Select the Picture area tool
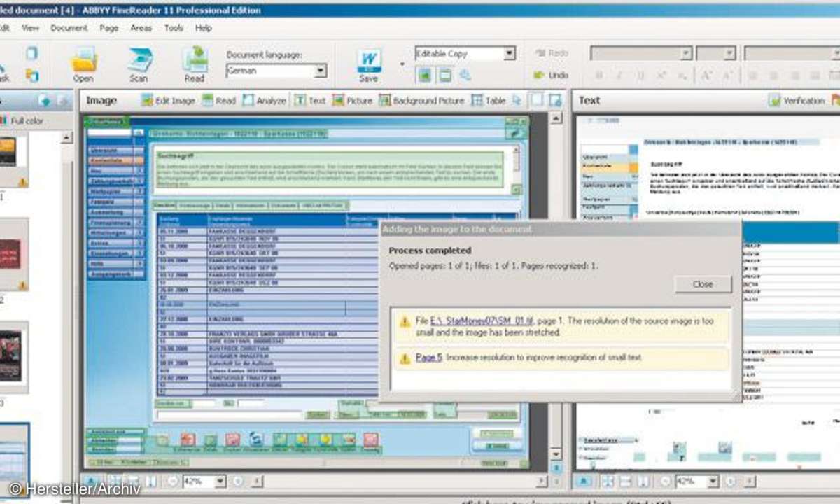The height and width of the screenshot is (504, 840). pos(352,101)
